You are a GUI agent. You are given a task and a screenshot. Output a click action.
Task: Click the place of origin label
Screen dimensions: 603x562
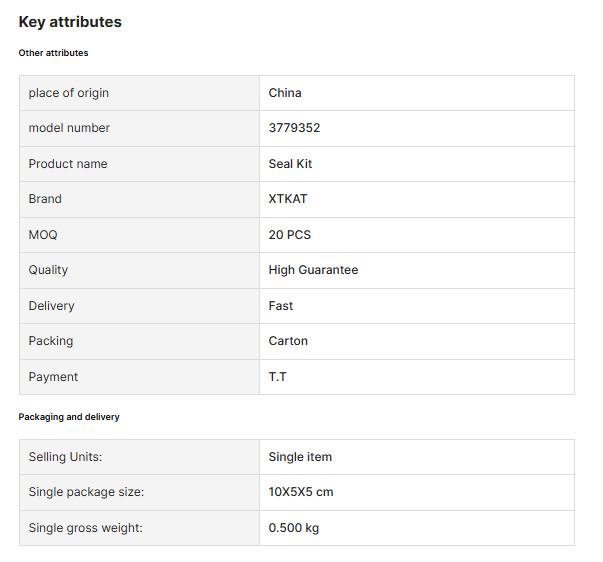click(68, 93)
